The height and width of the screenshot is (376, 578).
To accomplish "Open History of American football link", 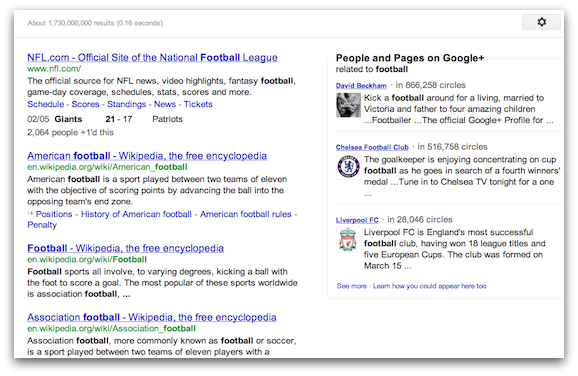I will pos(136,214).
